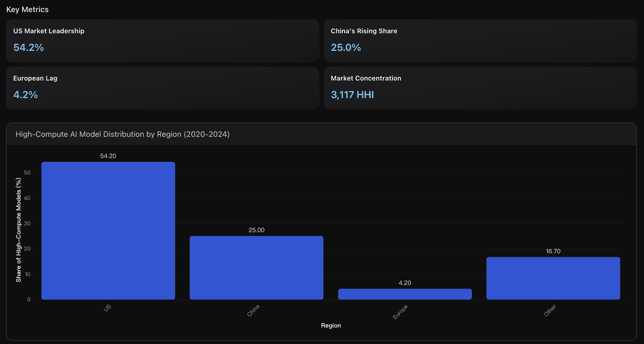
Task: Click the China x-axis tick label
Action: 253,310
